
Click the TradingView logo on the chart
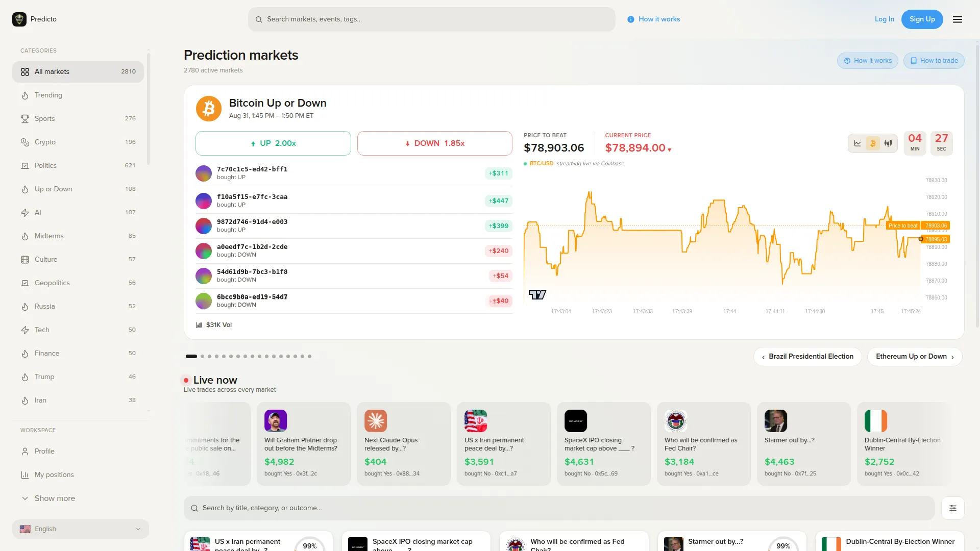[x=537, y=294]
